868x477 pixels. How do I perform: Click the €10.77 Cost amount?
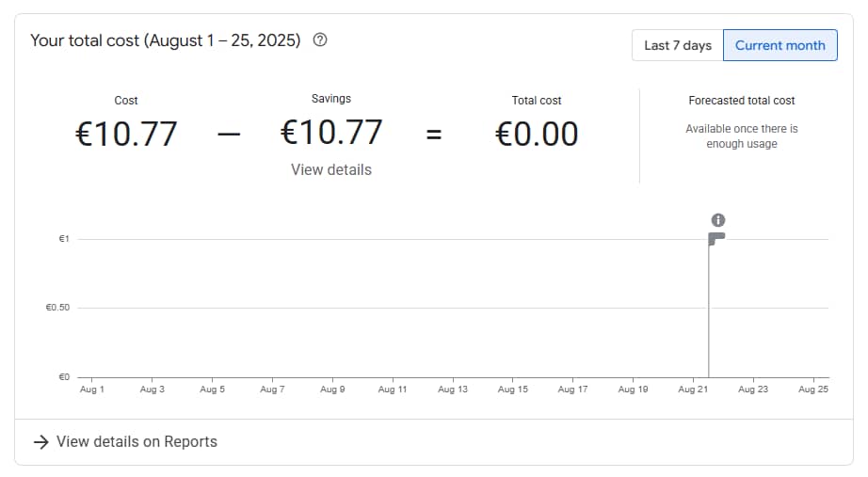click(126, 134)
